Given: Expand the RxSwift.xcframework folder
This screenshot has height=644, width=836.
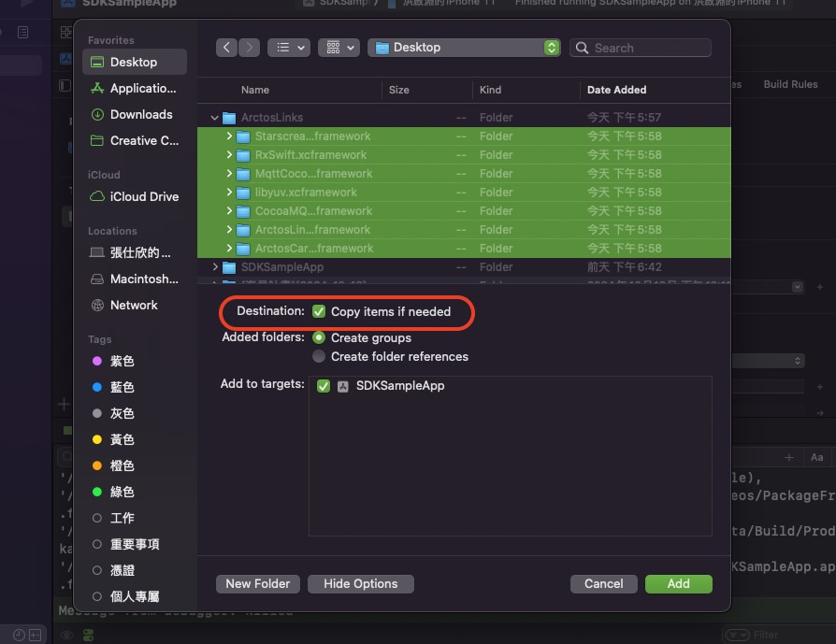Looking at the screenshot, I should (x=229, y=155).
